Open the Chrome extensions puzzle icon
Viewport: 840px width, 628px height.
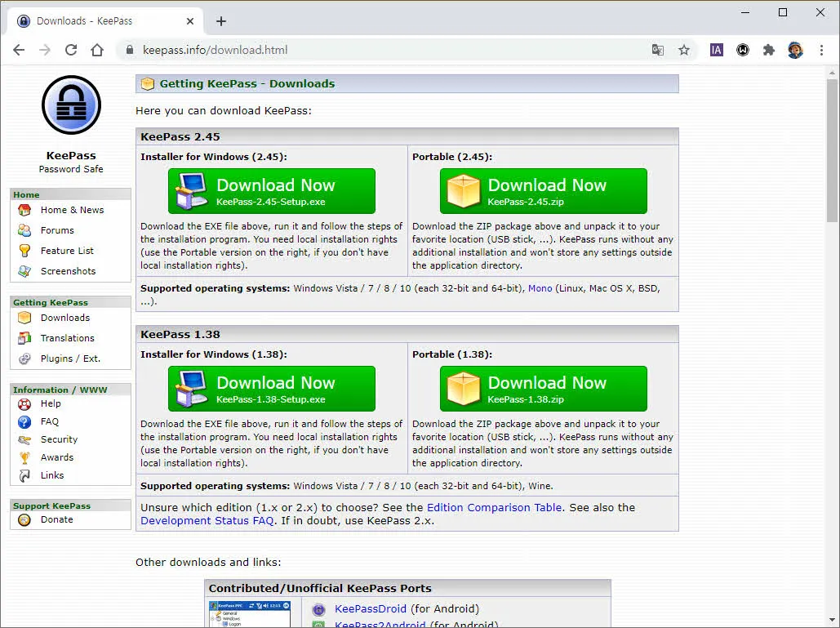[x=768, y=50]
